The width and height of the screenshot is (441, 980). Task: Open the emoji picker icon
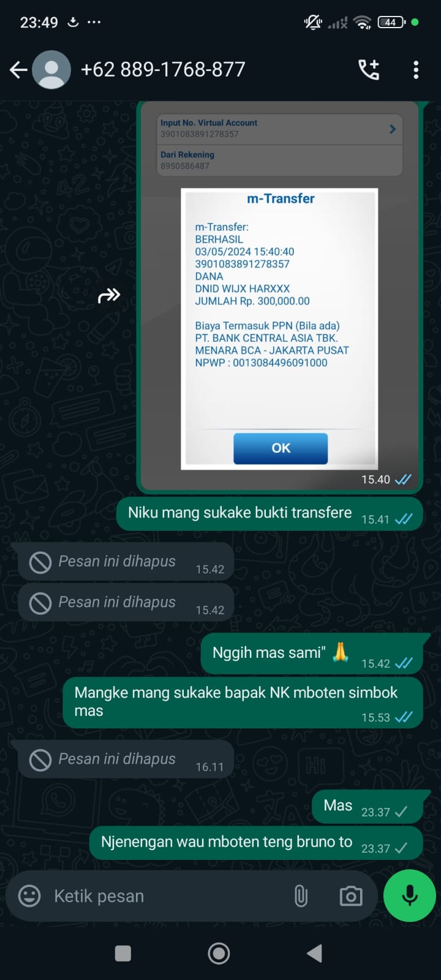[29, 896]
